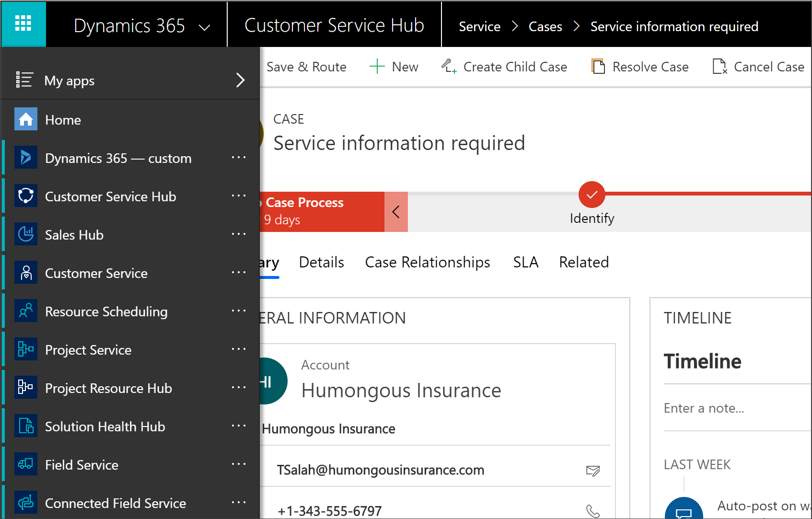Open the Humongous Insurance account heading
This screenshot has width=812, height=519.
click(x=401, y=391)
